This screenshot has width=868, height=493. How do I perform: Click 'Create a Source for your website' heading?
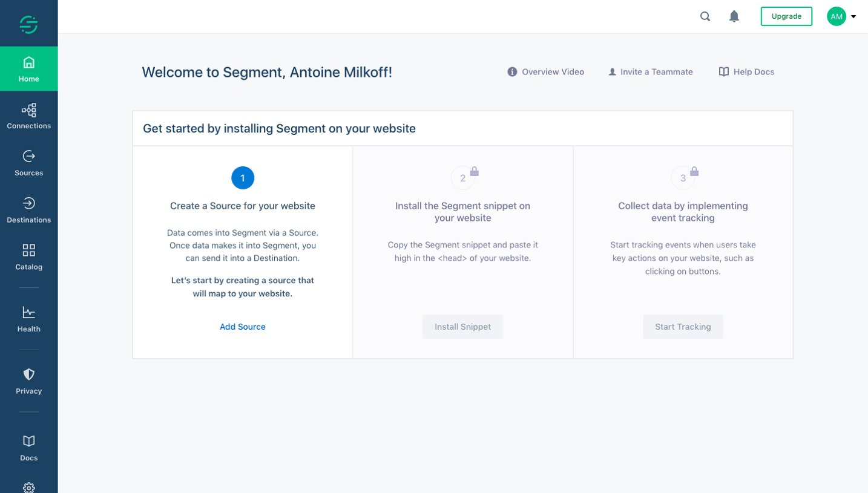point(243,206)
